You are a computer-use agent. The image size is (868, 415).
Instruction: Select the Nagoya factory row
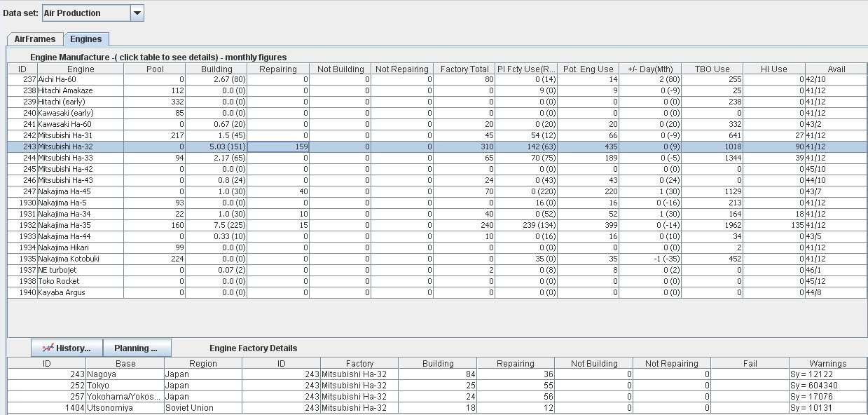tap(437, 374)
